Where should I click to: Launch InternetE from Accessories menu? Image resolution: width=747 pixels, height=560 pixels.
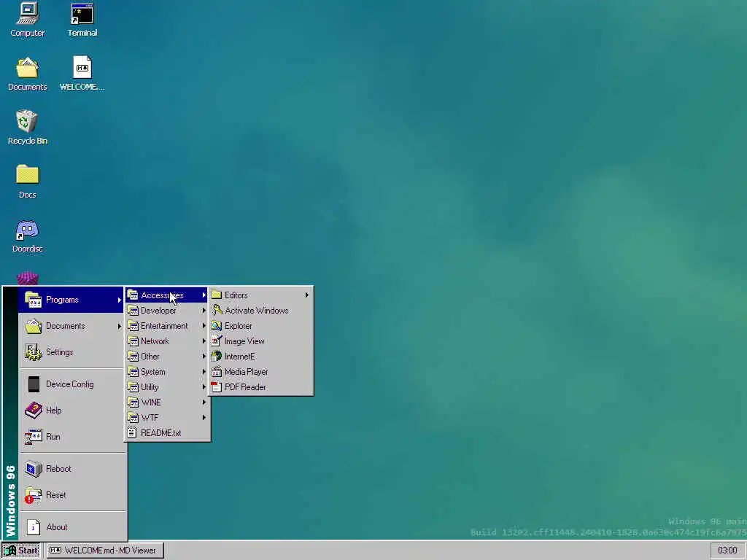260,356
